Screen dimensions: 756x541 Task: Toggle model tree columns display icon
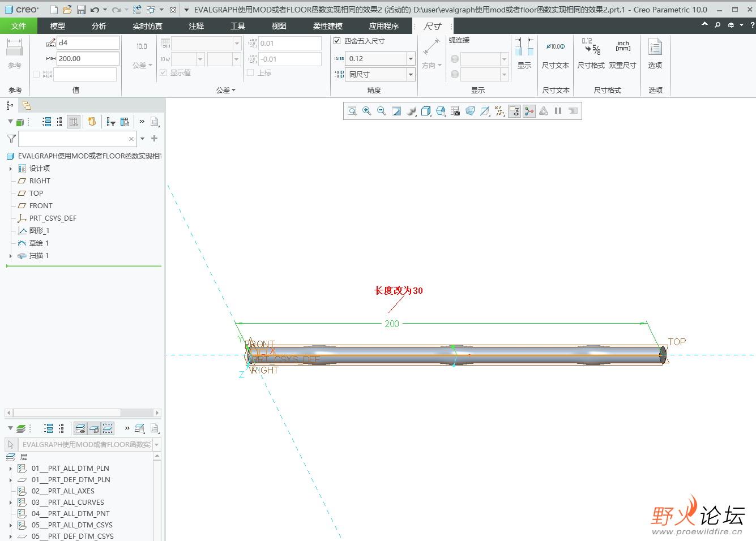tap(74, 122)
